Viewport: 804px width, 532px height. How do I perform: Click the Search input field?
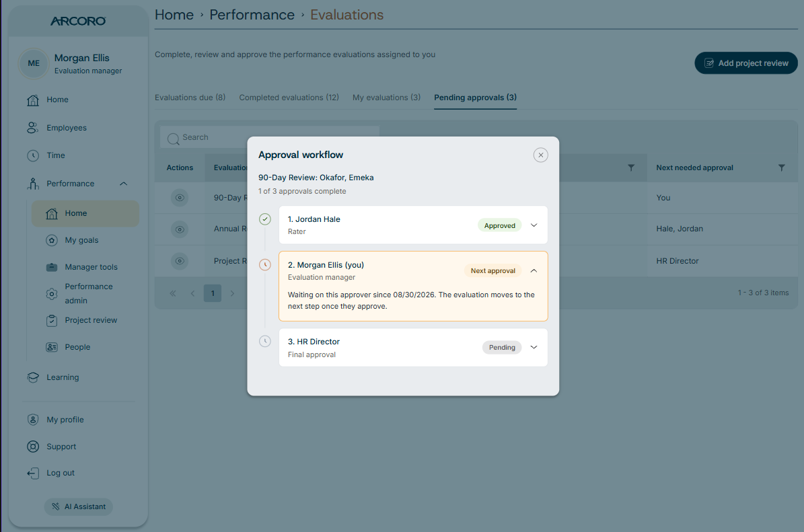click(x=270, y=137)
